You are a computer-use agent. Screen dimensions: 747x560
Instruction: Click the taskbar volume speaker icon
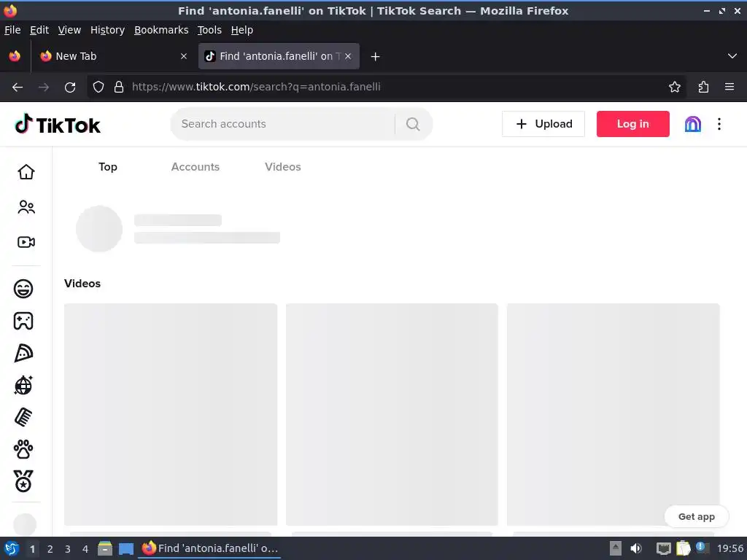pyautogui.click(x=636, y=548)
